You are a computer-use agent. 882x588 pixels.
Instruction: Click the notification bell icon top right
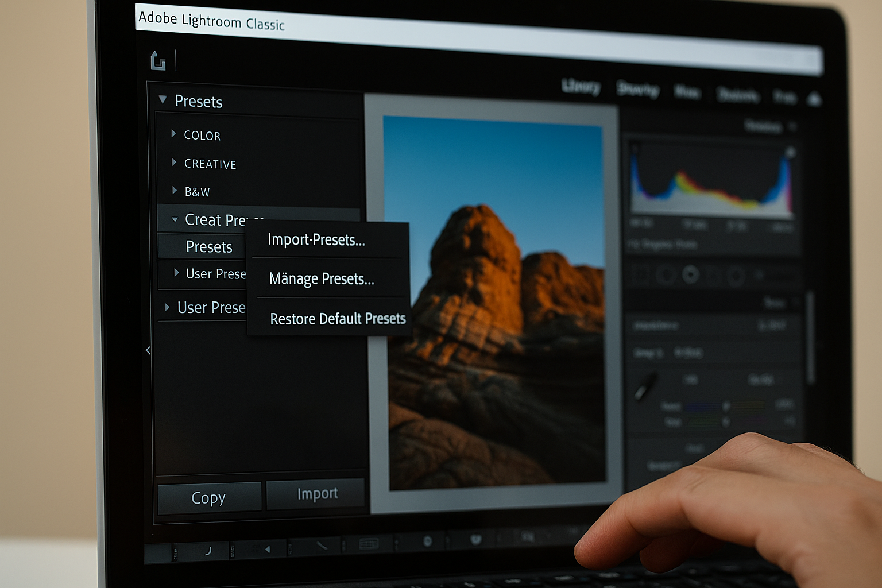tap(815, 99)
